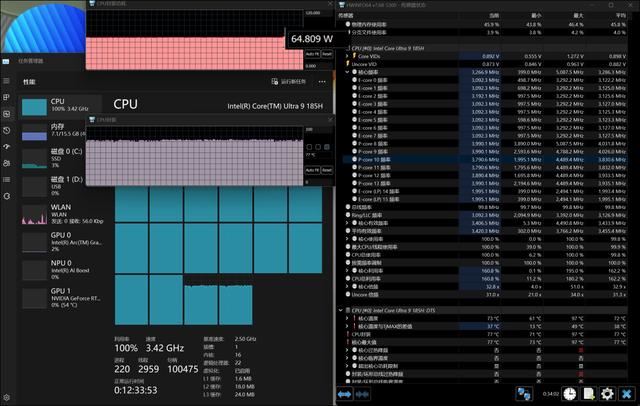Select P-core 10 clock sensor row
The height and width of the screenshot is (406, 640).
pos(485,160)
